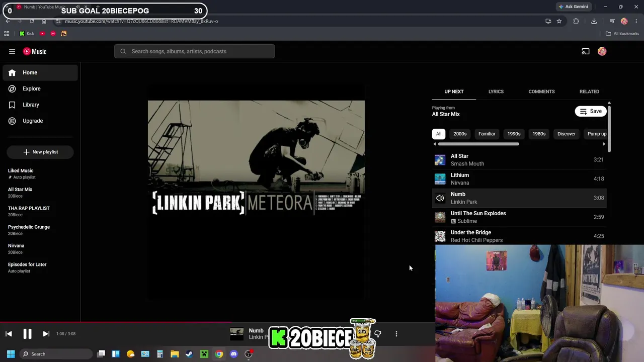Click the Chrome address bar URL
This screenshot has height=362, width=644.
(x=141, y=21)
